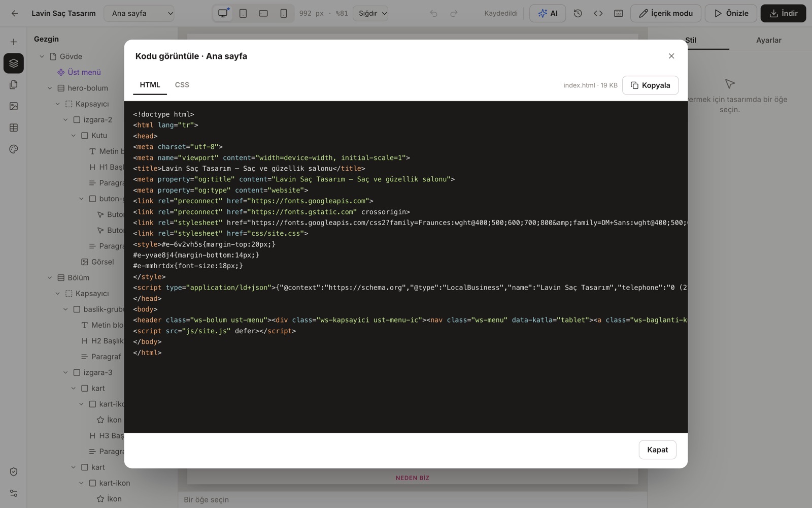Switch to the Stil panel tab
The image size is (812, 508).
tap(691, 40)
